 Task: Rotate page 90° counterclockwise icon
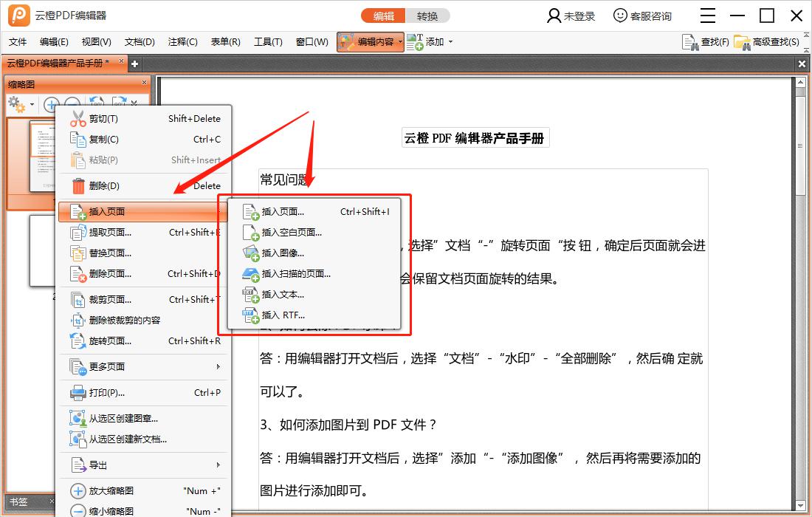click(x=95, y=101)
